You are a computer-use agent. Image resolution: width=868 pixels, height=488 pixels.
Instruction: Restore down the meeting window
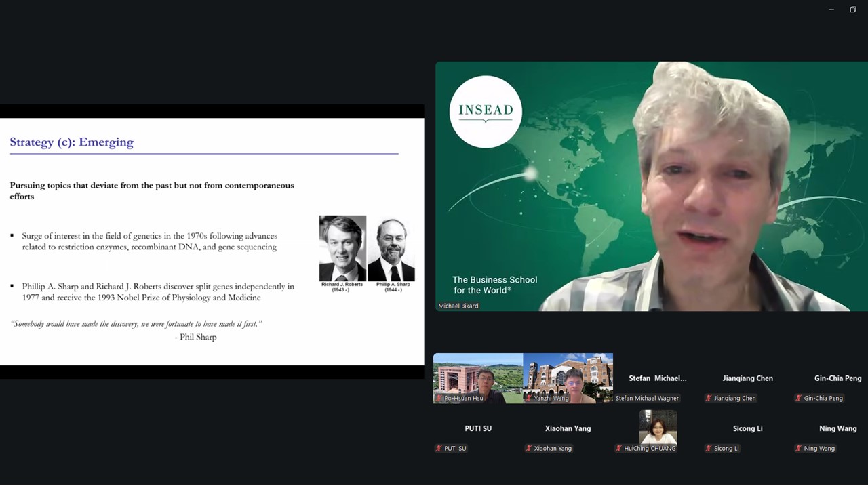click(x=852, y=9)
